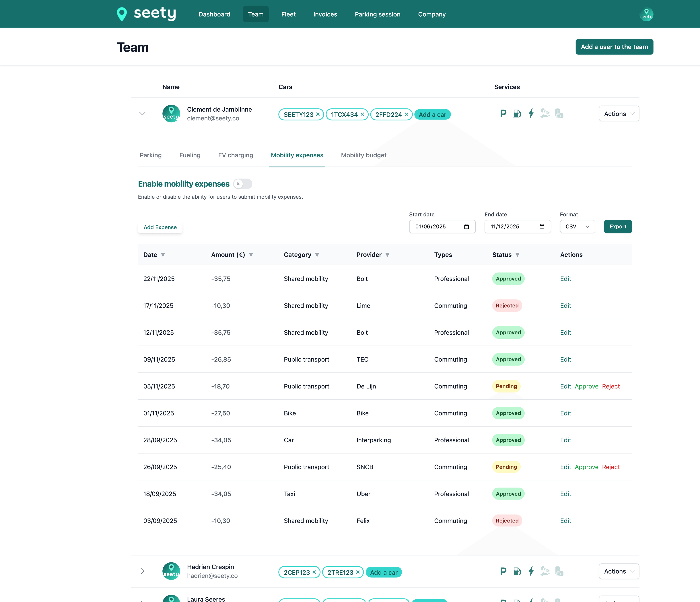Click the fuel pump service icon for Clement

coord(517,114)
